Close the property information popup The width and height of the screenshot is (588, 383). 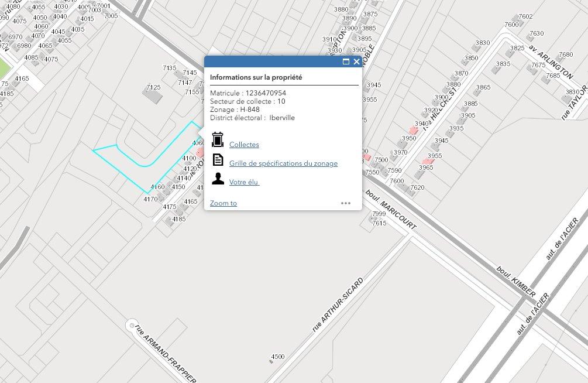[357, 61]
